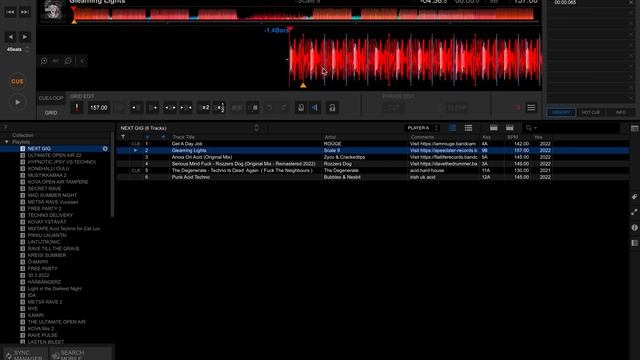The height and width of the screenshot is (360, 640).
Task: Jump to the previous track
Action: pyautogui.click(x=10, y=12)
